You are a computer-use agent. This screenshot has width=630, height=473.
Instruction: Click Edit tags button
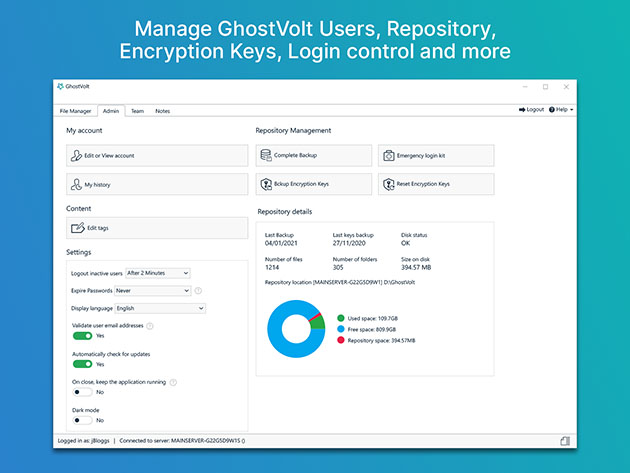157,228
